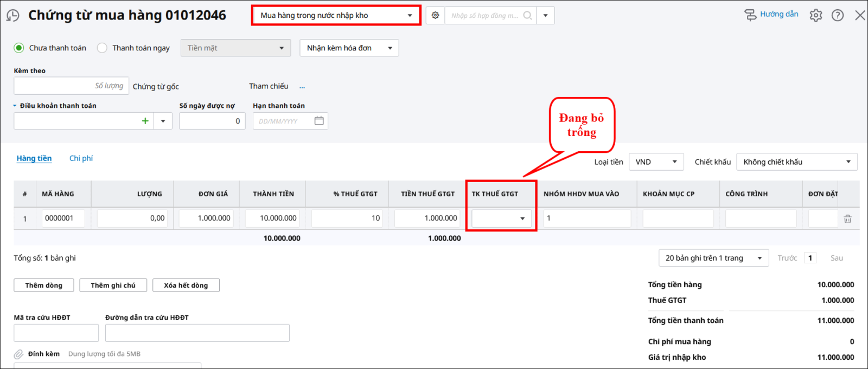868x369 pixels.
Task: Open the Hướng dẫn guide icon
Action: [x=750, y=15]
